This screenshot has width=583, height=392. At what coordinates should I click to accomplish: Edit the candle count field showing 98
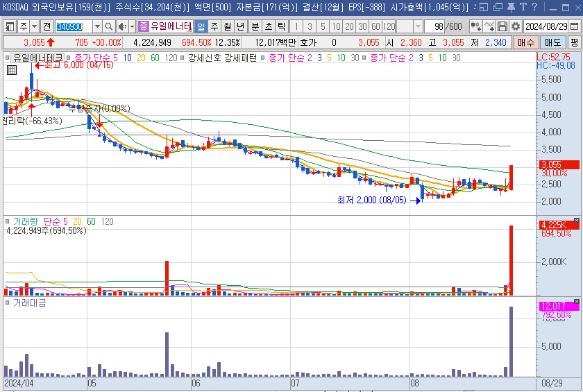pos(434,26)
